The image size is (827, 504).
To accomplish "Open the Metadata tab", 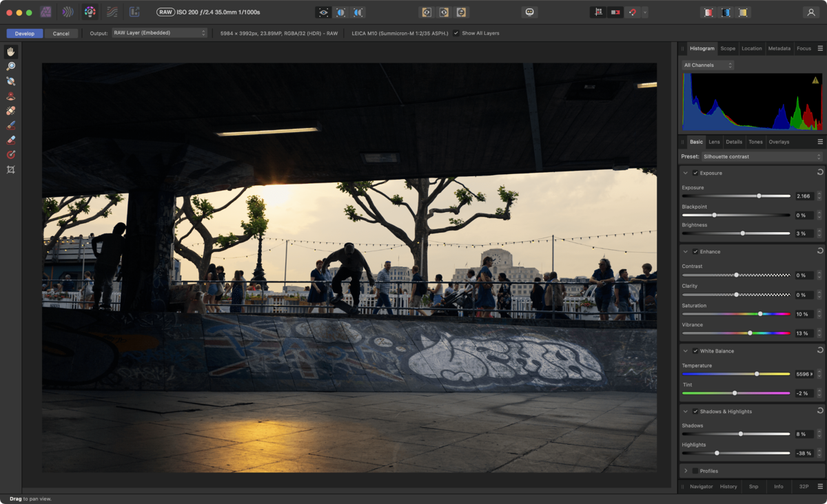I will pos(779,48).
